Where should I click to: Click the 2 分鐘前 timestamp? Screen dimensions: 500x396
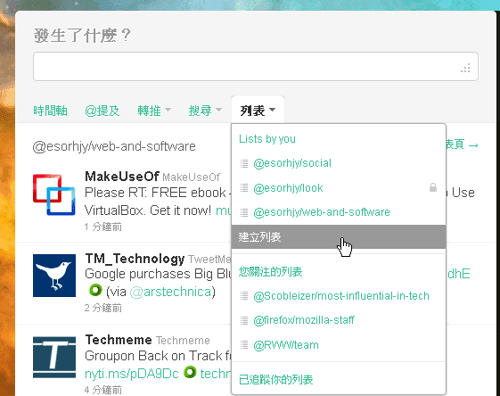[103, 308]
